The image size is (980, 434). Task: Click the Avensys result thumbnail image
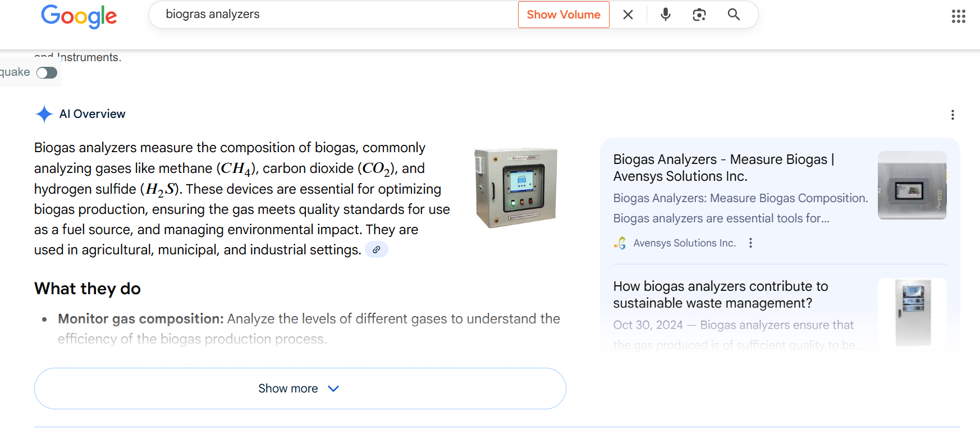[912, 185]
